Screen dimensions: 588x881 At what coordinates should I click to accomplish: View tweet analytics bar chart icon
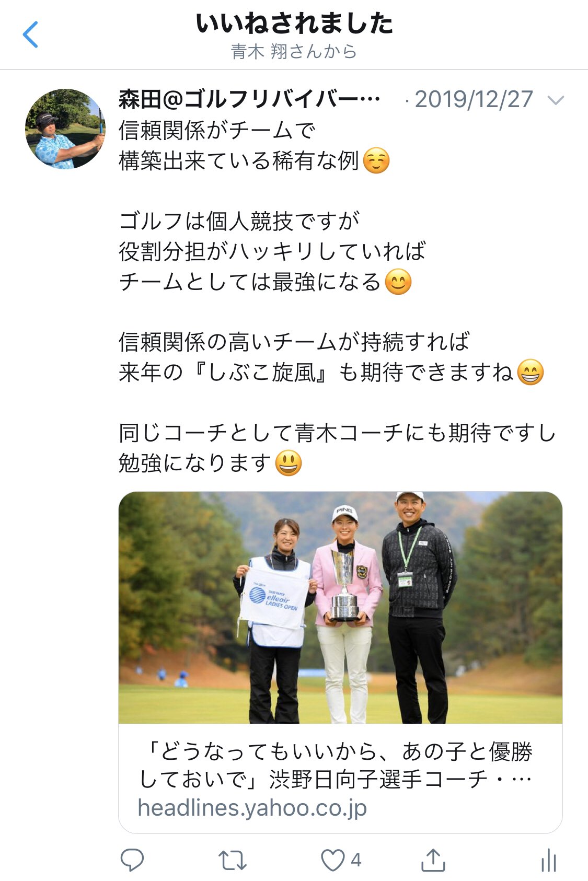tap(549, 860)
